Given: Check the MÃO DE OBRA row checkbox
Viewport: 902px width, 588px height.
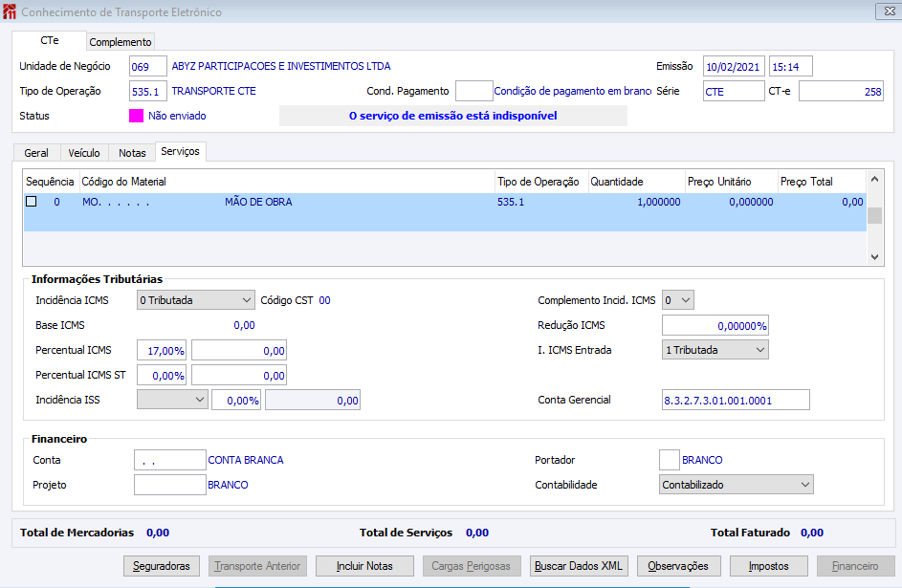Looking at the screenshot, I should point(32,202).
